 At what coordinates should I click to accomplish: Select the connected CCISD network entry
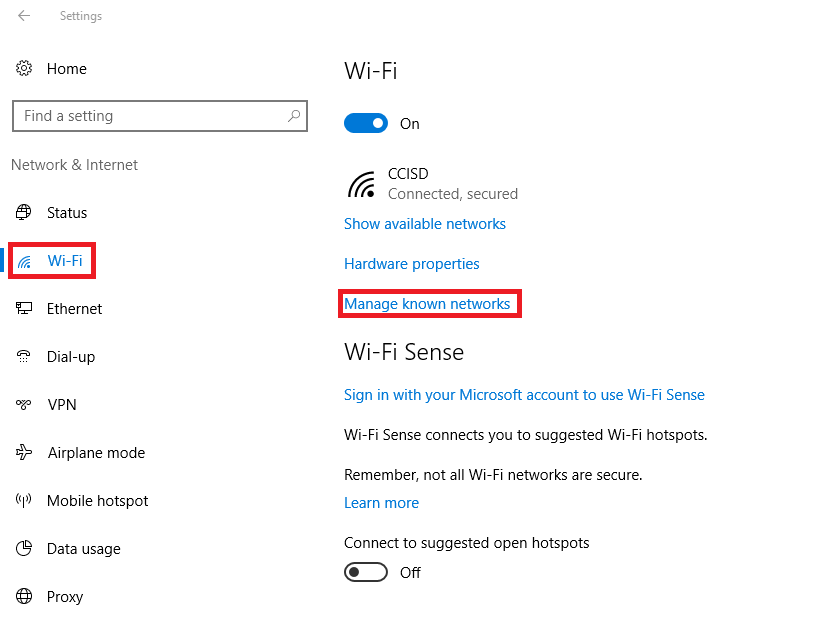pyautogui.click(x=432, y=184)
